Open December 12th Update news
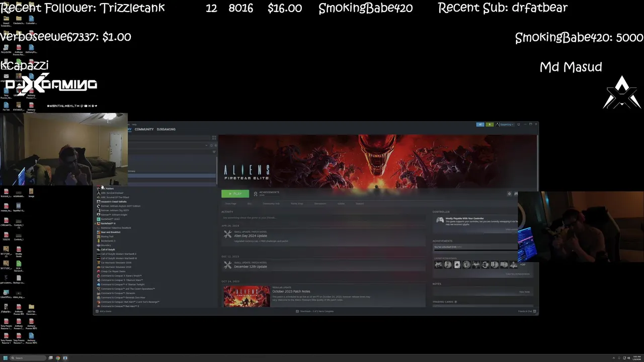Screen dimensions: 644x362 tap(251, 266)
